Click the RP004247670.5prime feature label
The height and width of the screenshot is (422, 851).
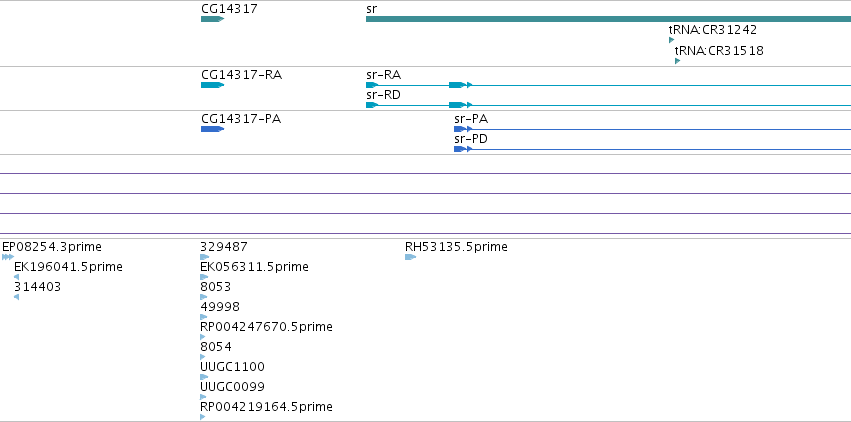click(x=266, y=327)
